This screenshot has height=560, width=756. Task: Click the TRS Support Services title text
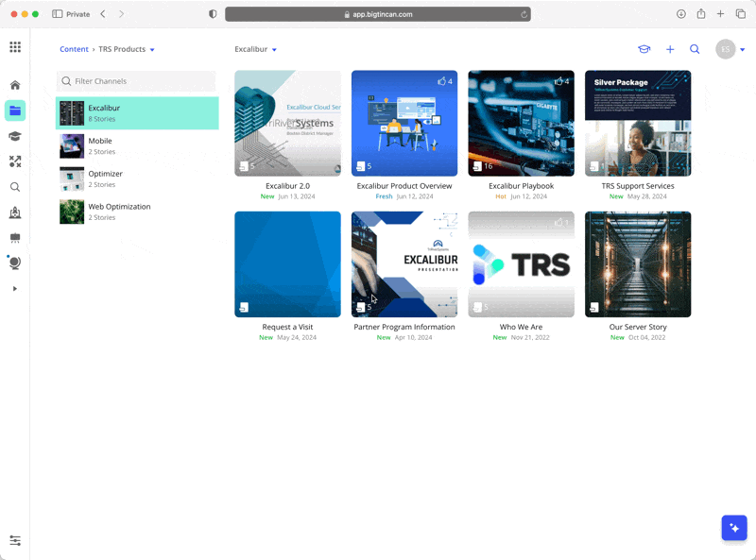pyautogui.click(x=638, y=186)
